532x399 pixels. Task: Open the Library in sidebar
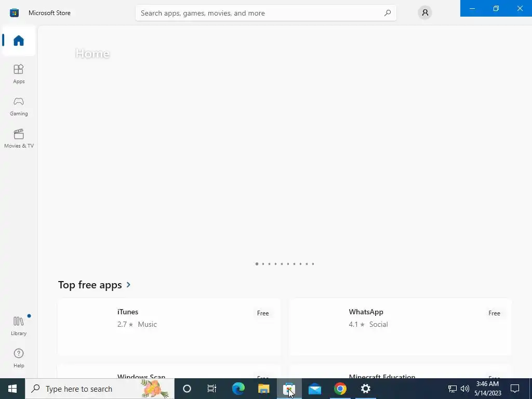[x=19, y=326]
